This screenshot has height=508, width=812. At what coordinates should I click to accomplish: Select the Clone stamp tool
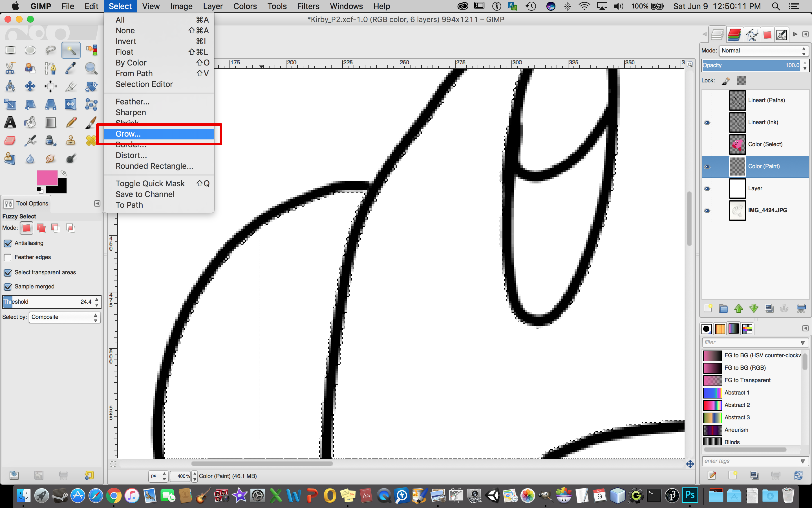click(71, 141)
